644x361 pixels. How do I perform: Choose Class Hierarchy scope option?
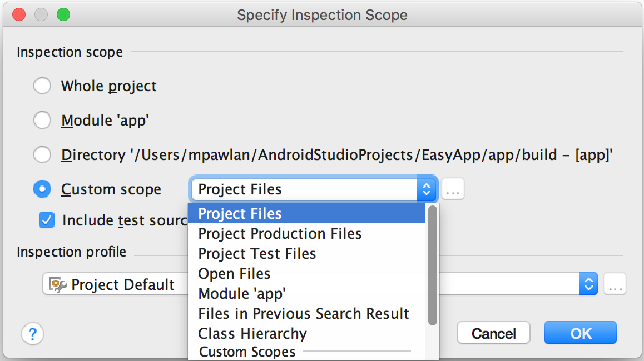[252, 334]
